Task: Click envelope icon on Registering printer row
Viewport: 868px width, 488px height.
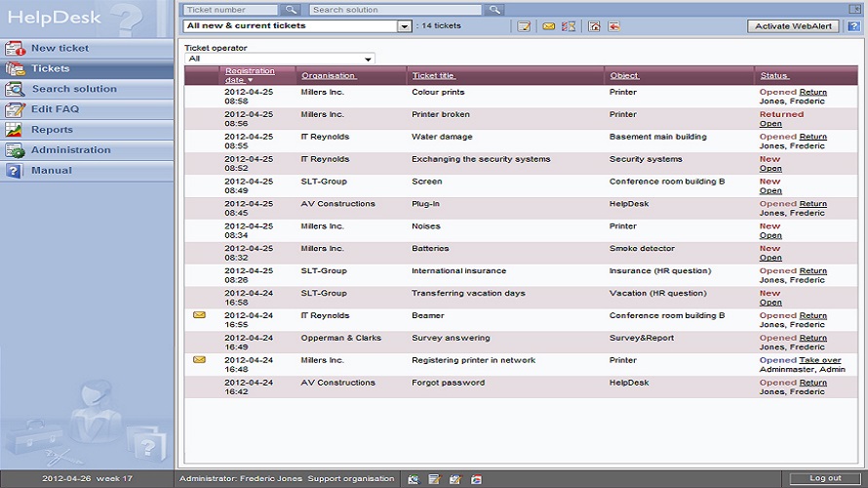Action: [199, 359]
